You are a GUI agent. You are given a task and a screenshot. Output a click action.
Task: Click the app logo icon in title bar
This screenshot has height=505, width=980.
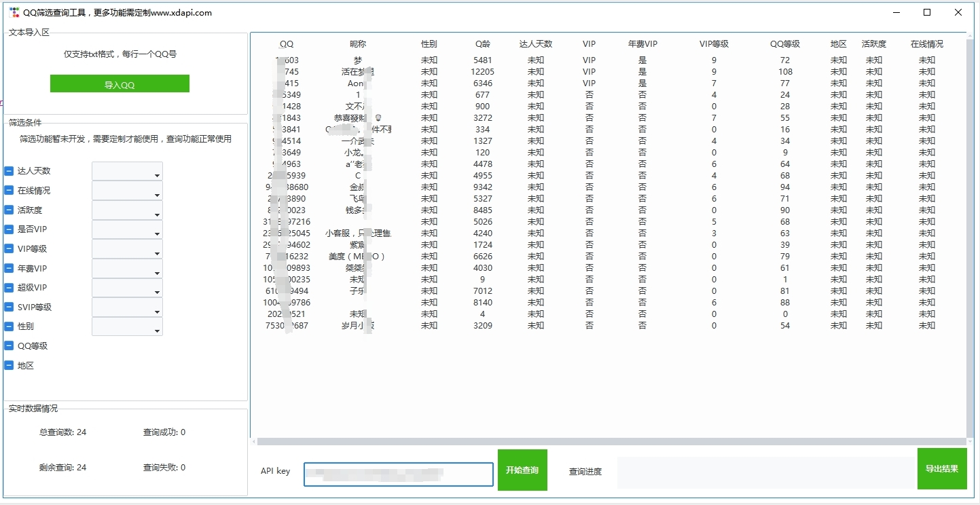[x=14, y=12]
